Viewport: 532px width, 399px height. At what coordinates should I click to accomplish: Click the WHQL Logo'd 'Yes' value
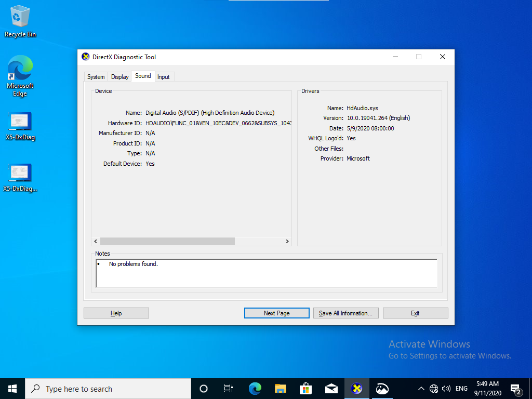click(x=351, y=138)
